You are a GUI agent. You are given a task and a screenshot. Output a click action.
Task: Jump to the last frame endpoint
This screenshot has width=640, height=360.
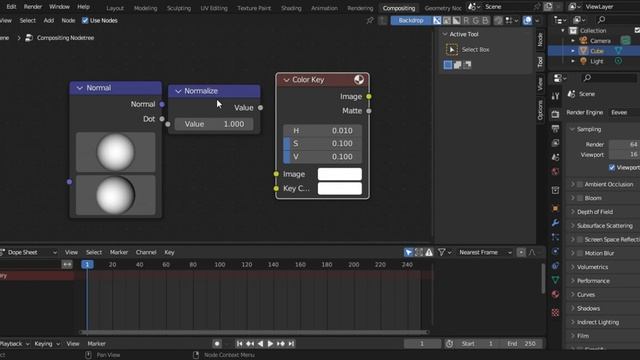pyautogui.click(x=291, y=344)
